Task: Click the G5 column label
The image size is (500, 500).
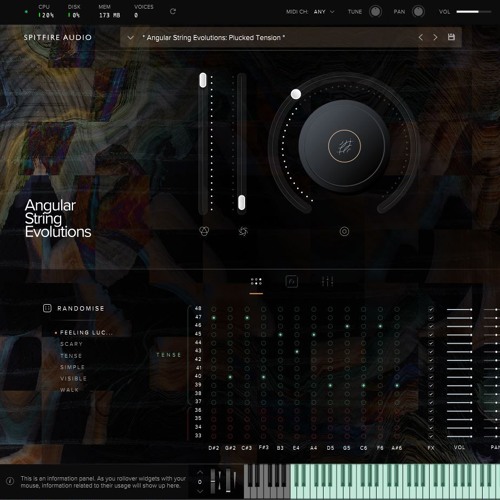Action: (x=347, y=448)
